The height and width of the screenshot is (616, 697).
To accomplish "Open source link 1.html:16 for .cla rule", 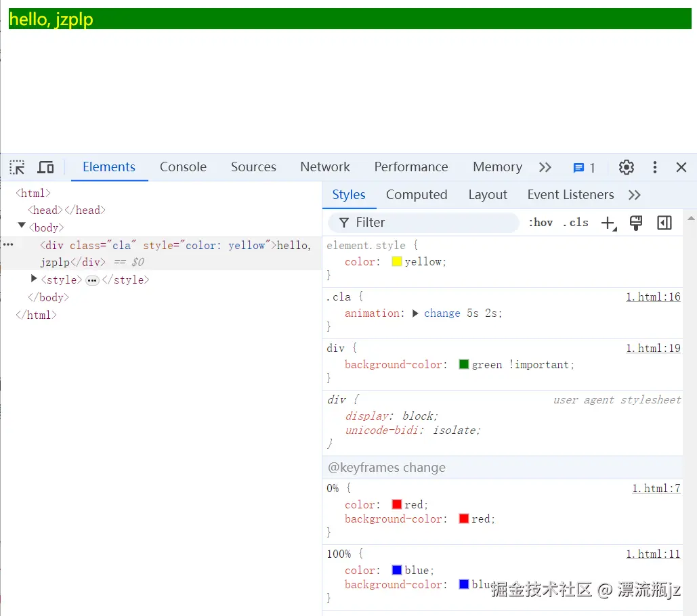I will click(652, 296).
